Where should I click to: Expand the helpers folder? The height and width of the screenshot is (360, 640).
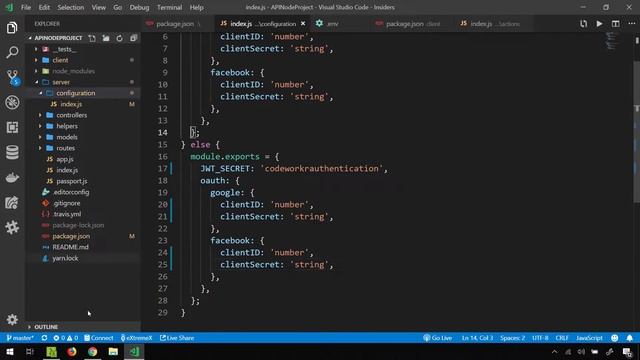pyautogui.click(x=40, y=126)
